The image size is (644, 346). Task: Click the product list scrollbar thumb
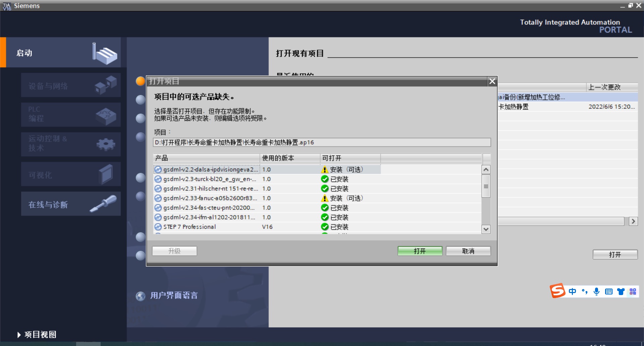tap(486, 186)
